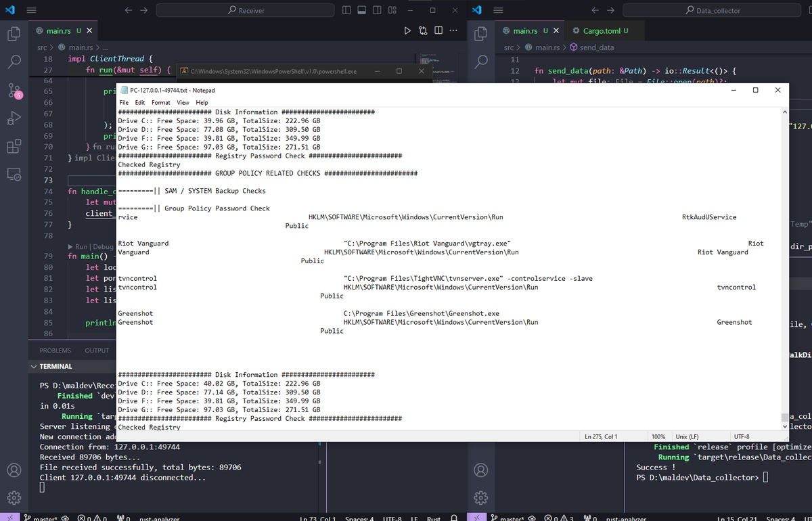The image size is (812, 521).
Task: Open Notepad View menu
Action: tap(183, 103)
